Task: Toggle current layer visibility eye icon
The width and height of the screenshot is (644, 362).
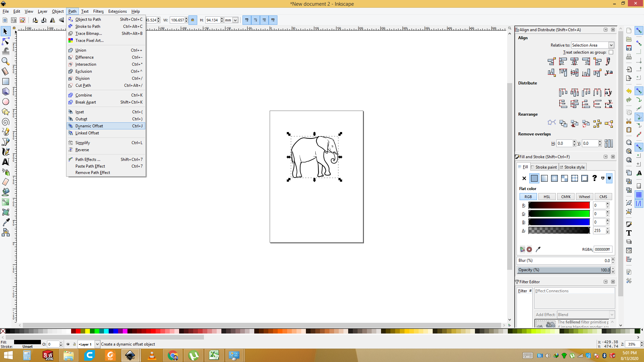Action: coord(68,344)
